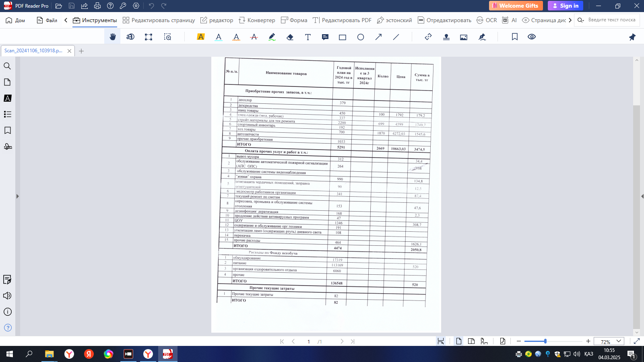Open the Bookmarks sidebar panel
The image size is (644, 362).
(x=7, y=130)
